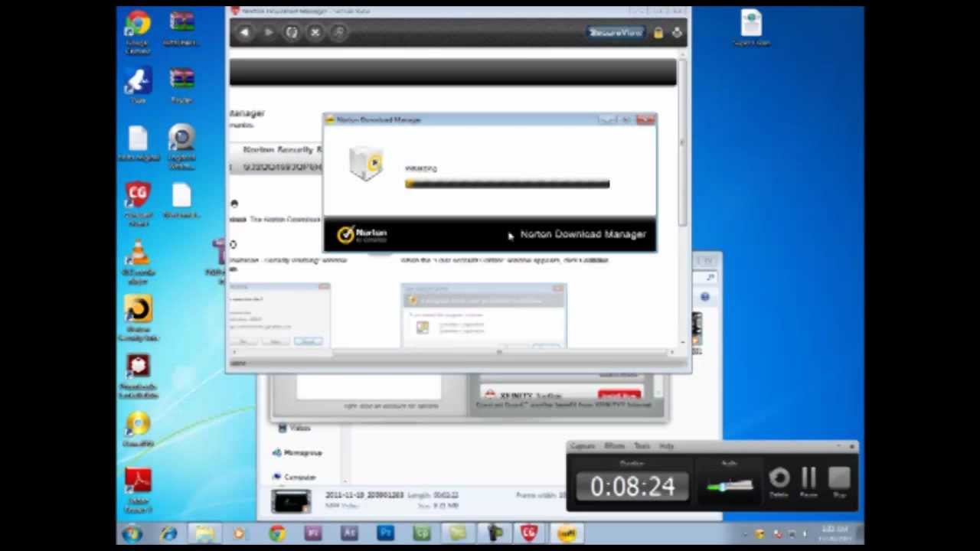Open the Google Chrome desktop shortcut
980x551 pixels.
coord(138,31)
